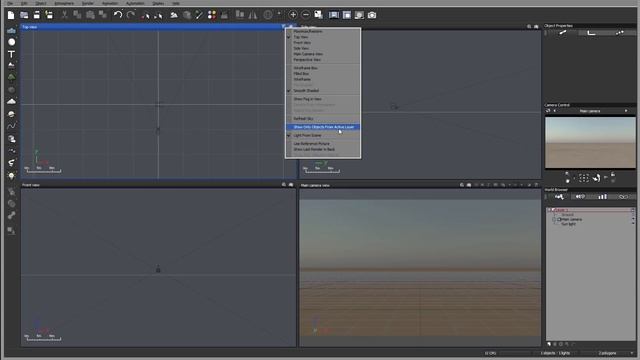Switch to the Aspect tab in Object Properties
This screenshot has width=640, height=360.
(x=562, y=33)
